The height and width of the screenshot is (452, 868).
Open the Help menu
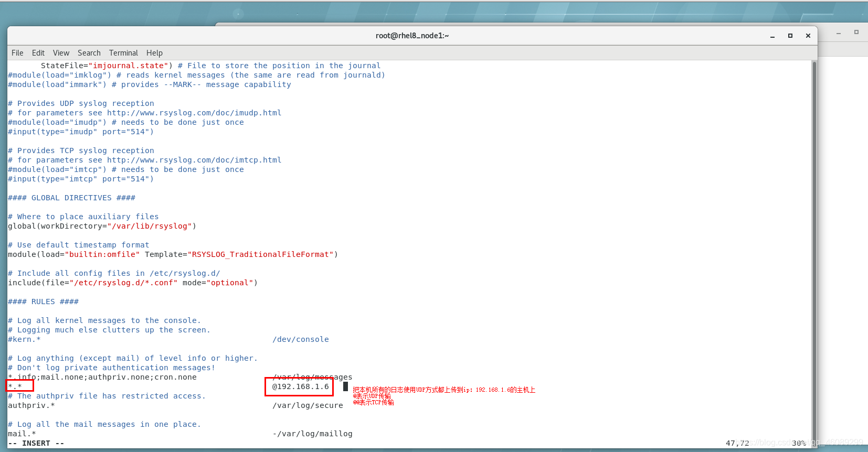pos(154,53)
